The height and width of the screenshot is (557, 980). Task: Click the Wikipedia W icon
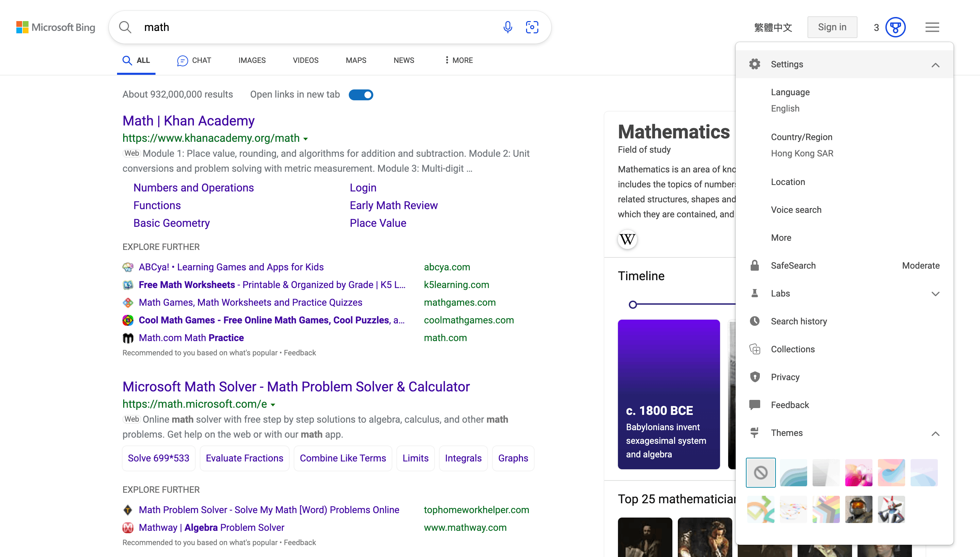click(627, 239)
